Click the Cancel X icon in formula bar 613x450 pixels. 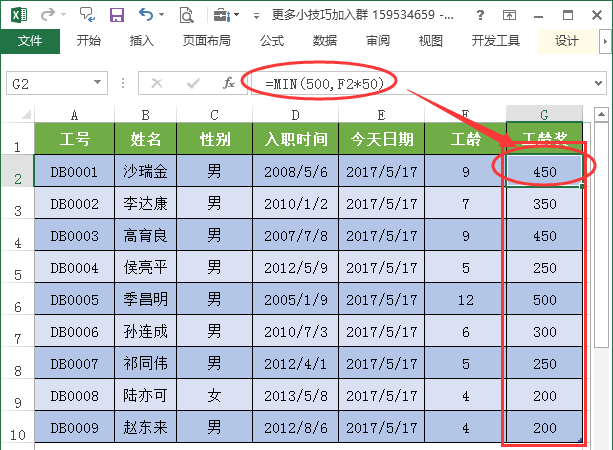pyautogui.click(x=157, y=84)
